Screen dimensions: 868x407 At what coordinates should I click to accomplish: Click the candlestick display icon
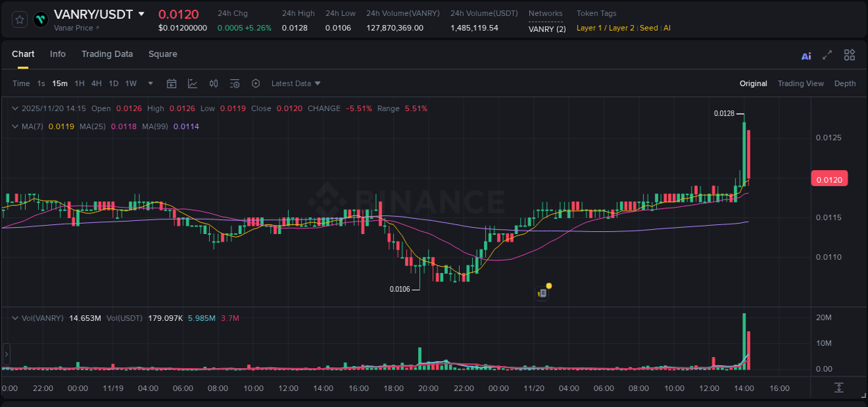pos(213,83)
